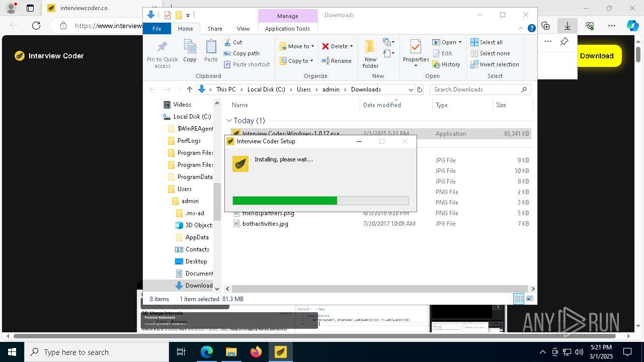The image size is (644, 362).
Task: Open Task View on taskbar
Action: click(x=181, y=352)
